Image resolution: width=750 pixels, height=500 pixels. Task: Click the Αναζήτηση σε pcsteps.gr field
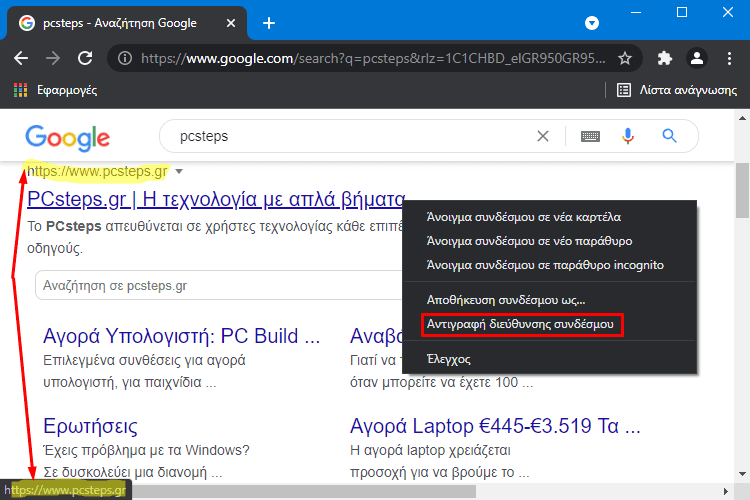pos(219,286)
